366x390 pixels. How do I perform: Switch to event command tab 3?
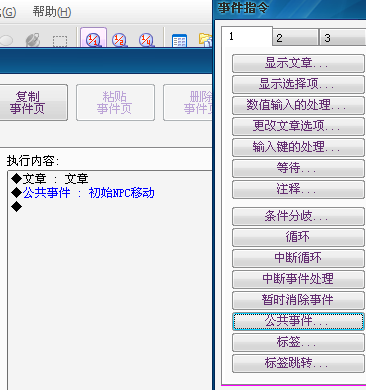(x=342, y=38)
